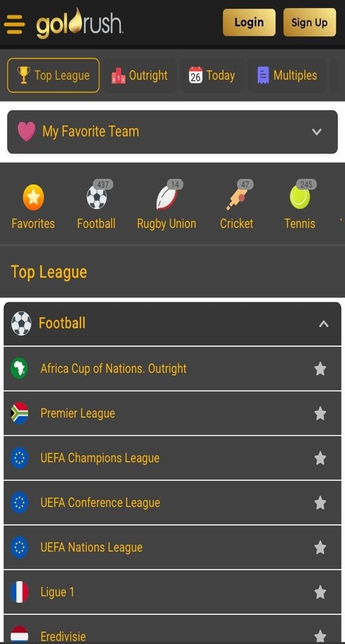This screenshot has width=345, height=644.
Task: Favorite the Premier League using its star
Action: tap(320, 413)
